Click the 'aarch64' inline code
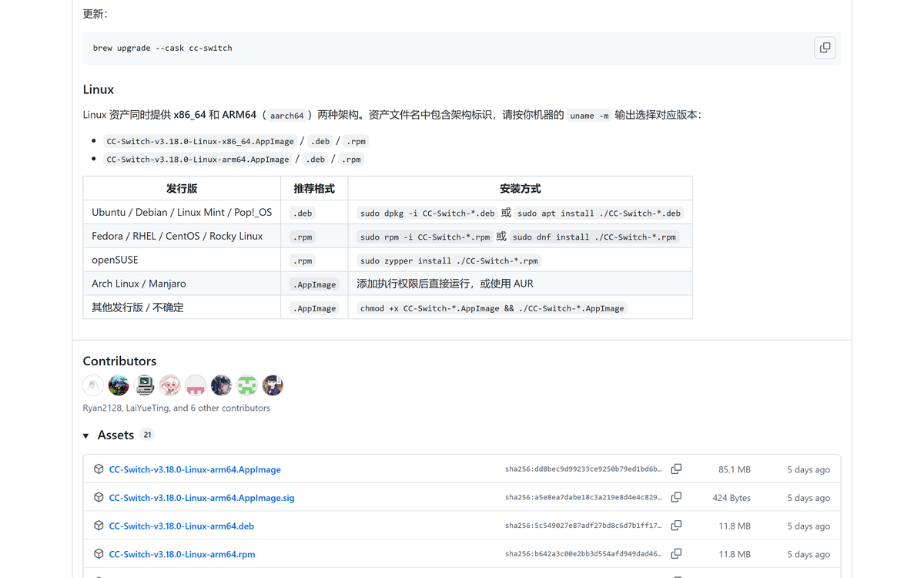Image resolution: width=924 pixels, height=578 pixels. pos(287,116)
